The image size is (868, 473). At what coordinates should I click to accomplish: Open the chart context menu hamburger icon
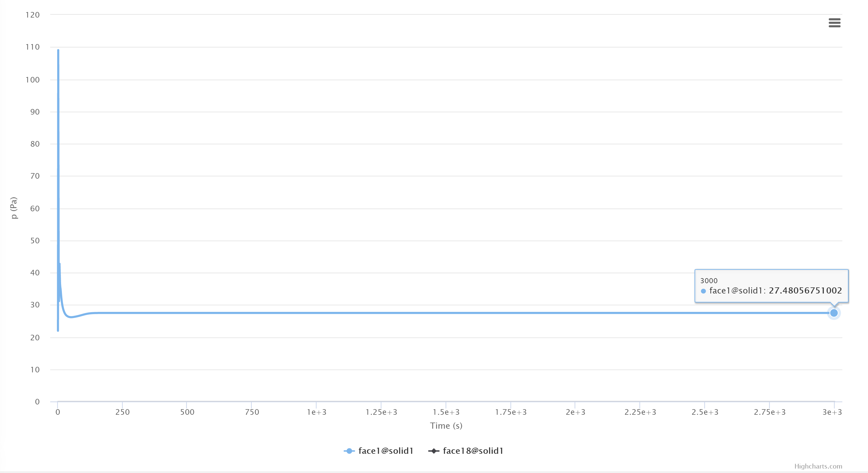834,23
